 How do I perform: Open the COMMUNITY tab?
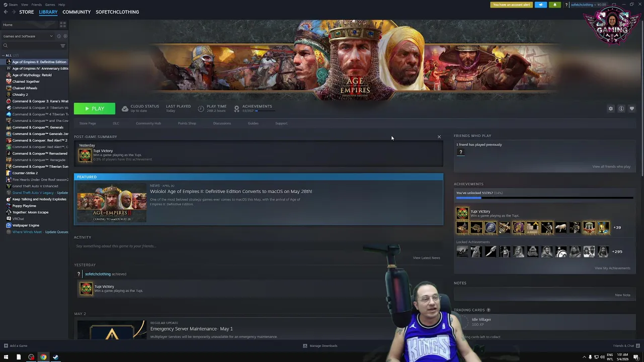tap(76, 12)
